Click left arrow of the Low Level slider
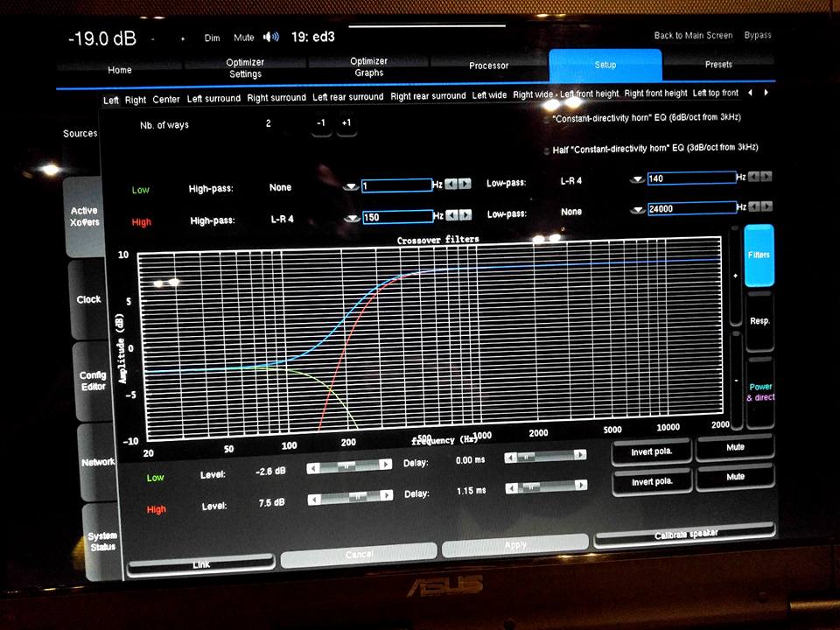The height and width of the screenshot is (630, 840). pyautogui.click(x=313, y=469)
